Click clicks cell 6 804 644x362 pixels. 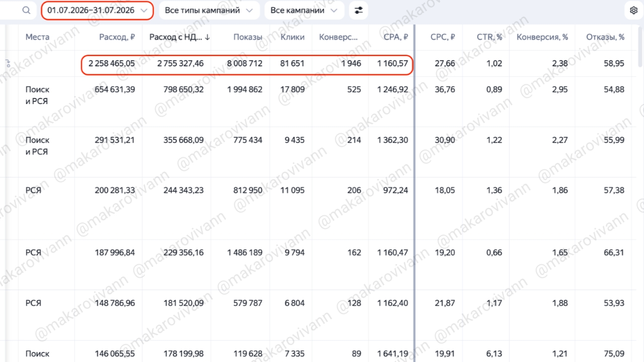tap(294, 304)
